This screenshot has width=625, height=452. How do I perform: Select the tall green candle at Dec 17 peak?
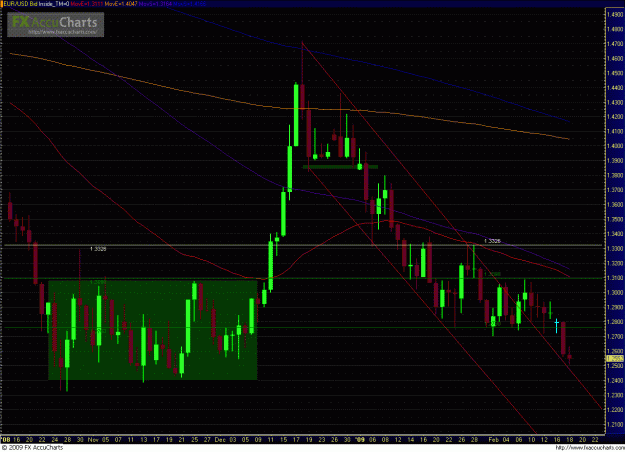(x=296, y=115)
